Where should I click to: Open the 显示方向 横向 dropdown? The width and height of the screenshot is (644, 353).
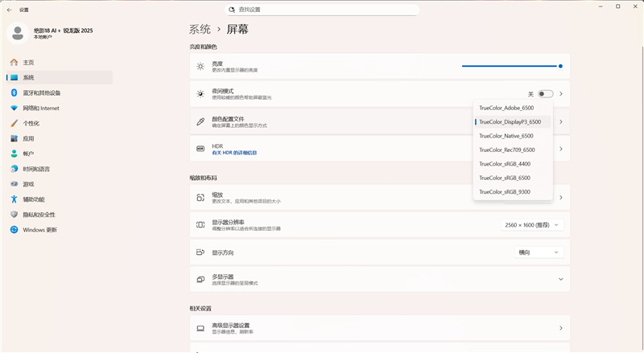pyautogui.click(x=538, y=252)
